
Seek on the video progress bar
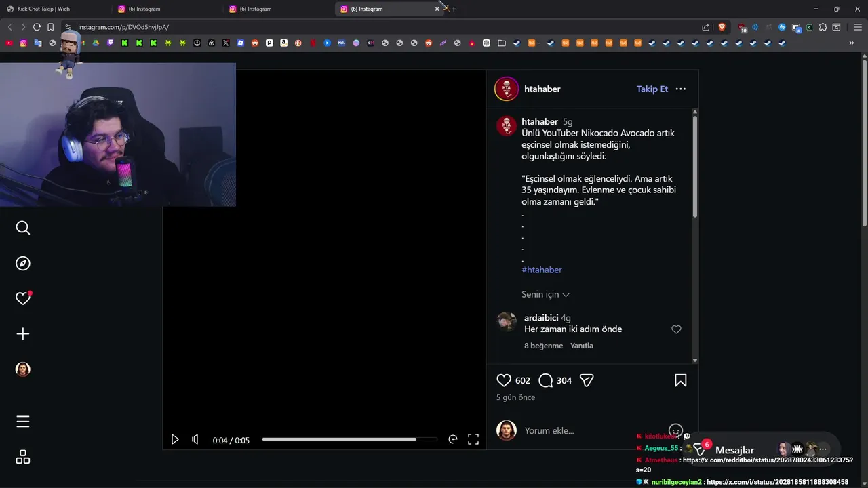pyautogui.click(x=350, y=439)
